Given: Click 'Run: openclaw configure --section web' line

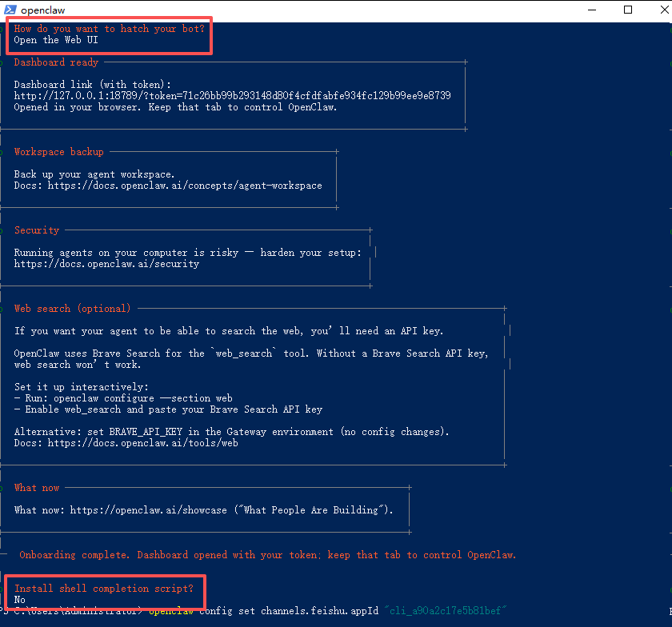Looking at the screenshot, I should tap(123, 398).
